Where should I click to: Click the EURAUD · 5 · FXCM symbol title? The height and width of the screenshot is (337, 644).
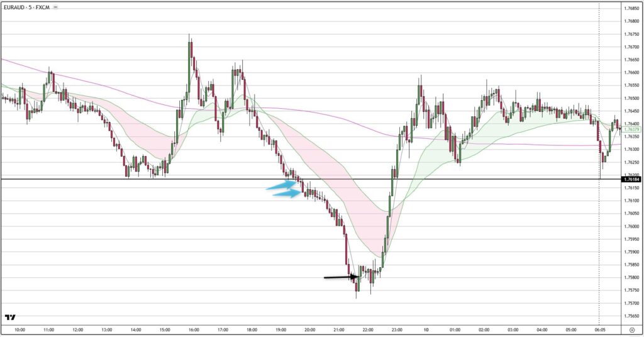click(26, 7)
